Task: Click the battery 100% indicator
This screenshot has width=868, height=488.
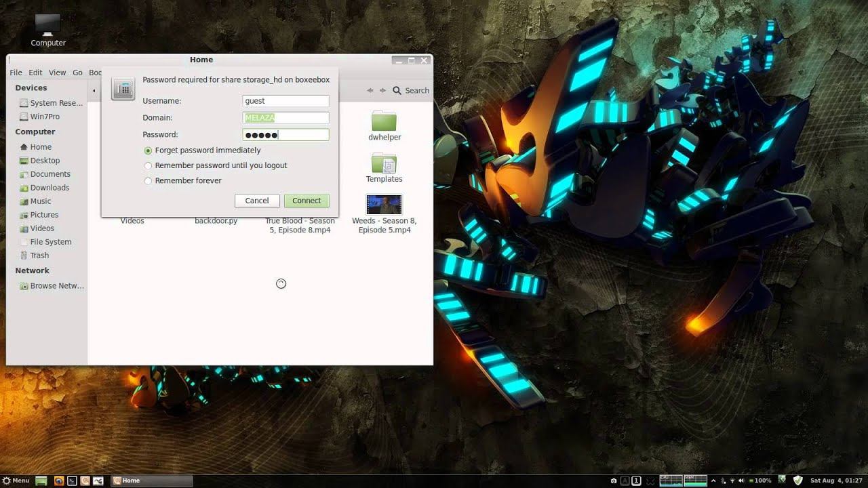Action: [x=760, y=481]
